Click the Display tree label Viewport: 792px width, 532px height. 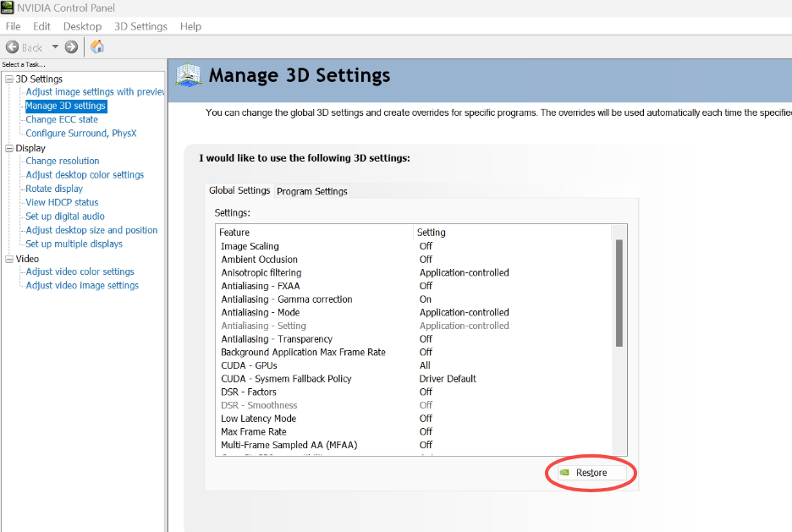point(30,148)
